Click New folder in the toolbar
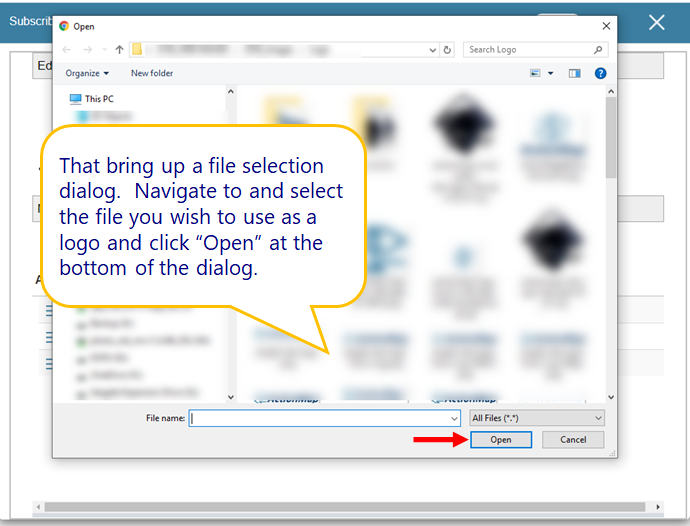 pos(152,73)
